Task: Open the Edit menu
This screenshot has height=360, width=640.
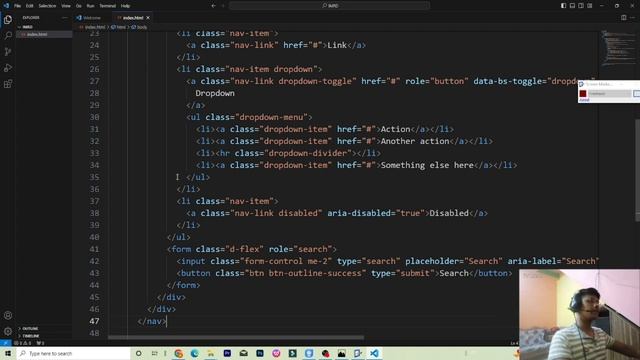Action: 29,6
